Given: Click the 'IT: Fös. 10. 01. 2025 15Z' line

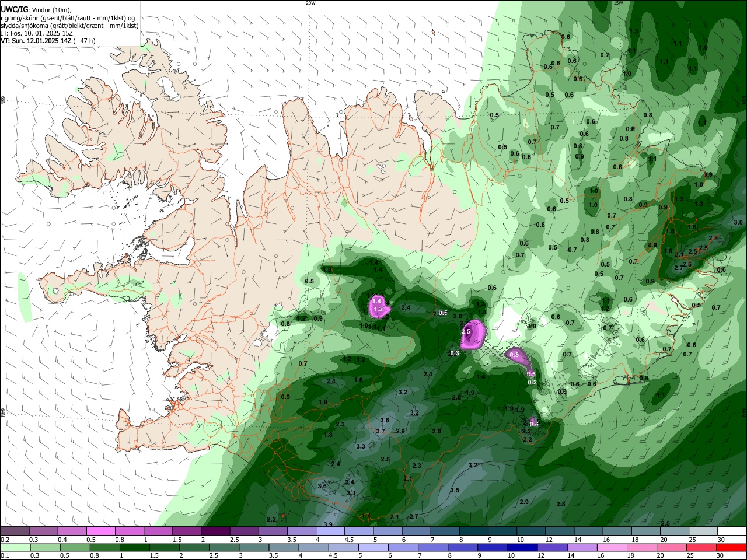Looking at the screenshot, I should pyautogui.click(x=37, y=33).
